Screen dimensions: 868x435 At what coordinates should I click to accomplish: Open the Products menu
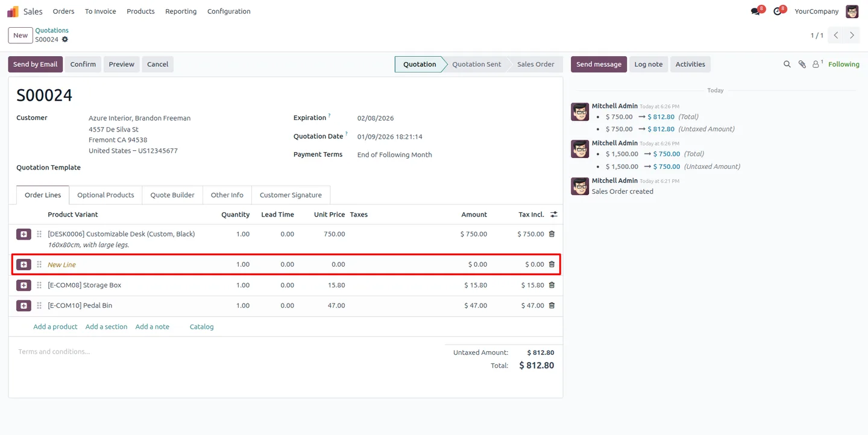click(x=140, y=11)
